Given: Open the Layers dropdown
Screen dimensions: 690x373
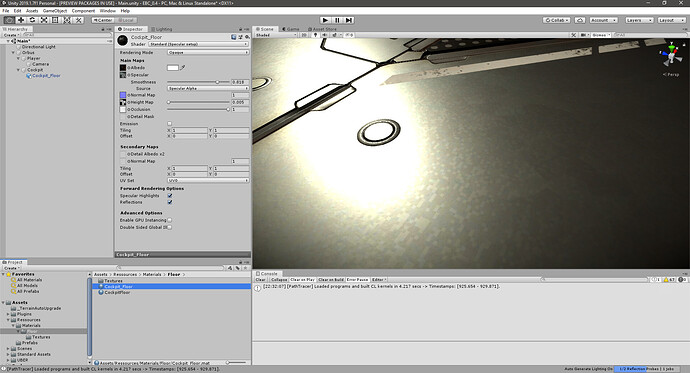Looking at the screenshot, I should [x=639, y=20].
